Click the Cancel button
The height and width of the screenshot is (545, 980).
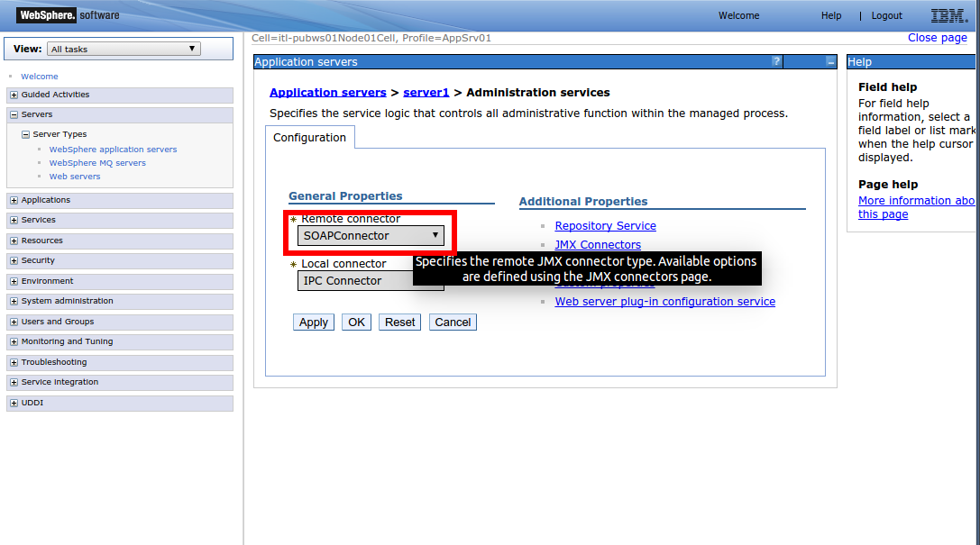tap(453, 322)
